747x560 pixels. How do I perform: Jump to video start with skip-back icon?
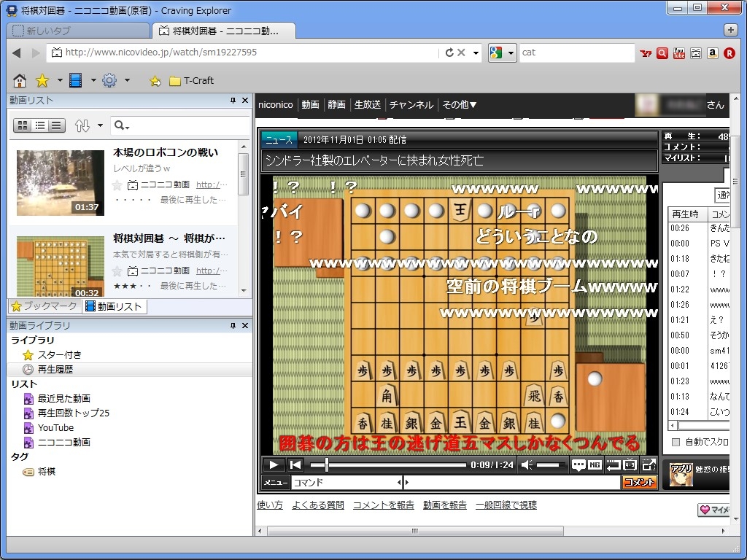coord(295,464)
